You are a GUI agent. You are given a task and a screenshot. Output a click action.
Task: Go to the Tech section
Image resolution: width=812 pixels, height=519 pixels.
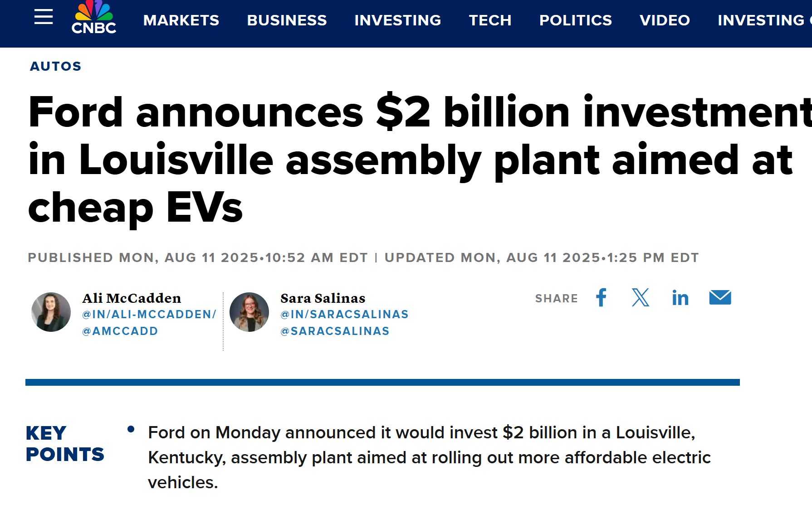tap(490, 20)
